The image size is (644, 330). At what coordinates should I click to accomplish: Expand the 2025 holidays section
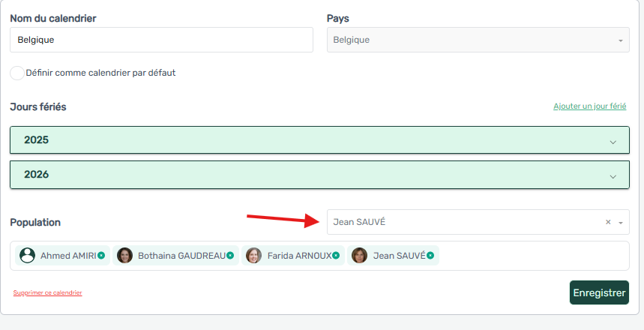click(613, 141)
